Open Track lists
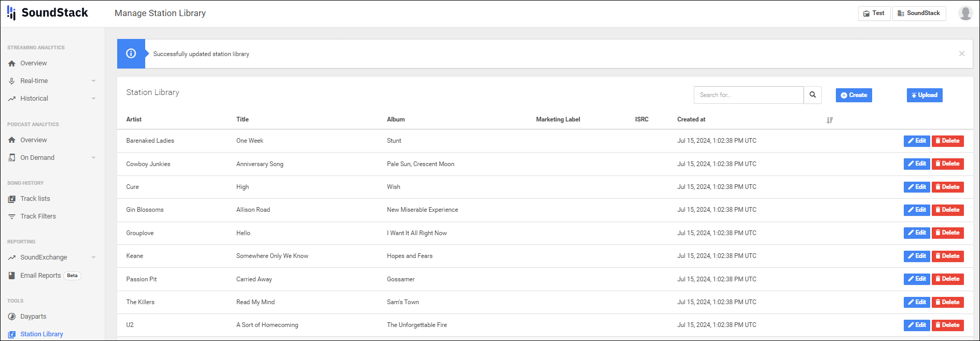This screenshot has height=341, width=980. [35, 199]
